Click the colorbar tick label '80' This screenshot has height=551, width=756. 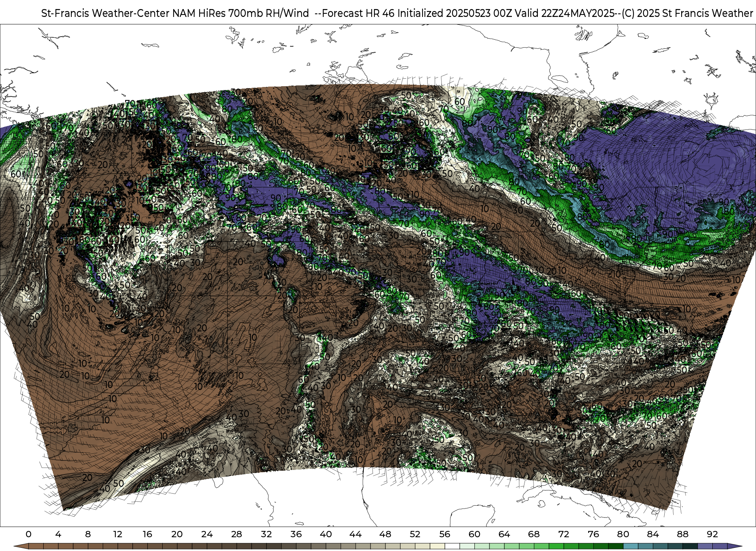623,534
